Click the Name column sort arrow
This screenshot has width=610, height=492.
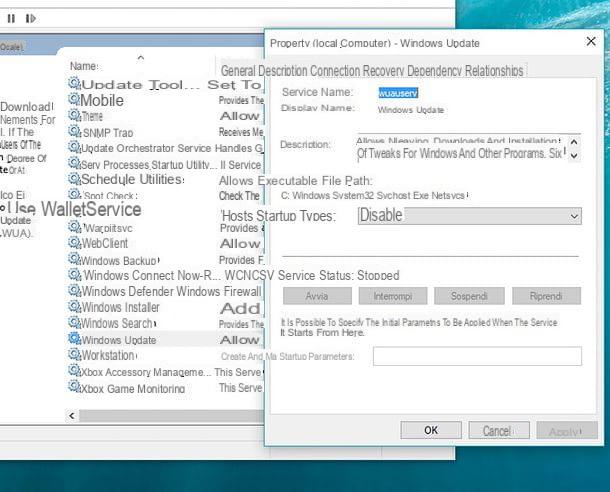tap(141, 58)
